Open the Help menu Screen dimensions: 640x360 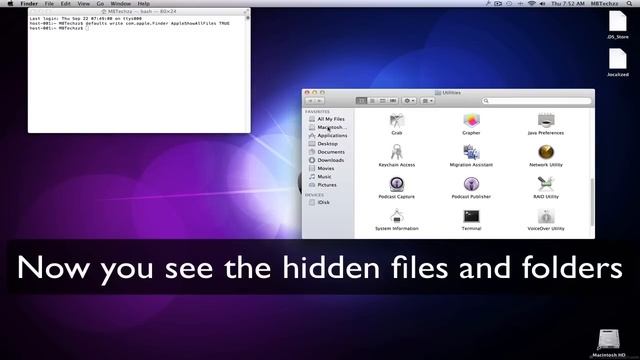click(144, 3)
